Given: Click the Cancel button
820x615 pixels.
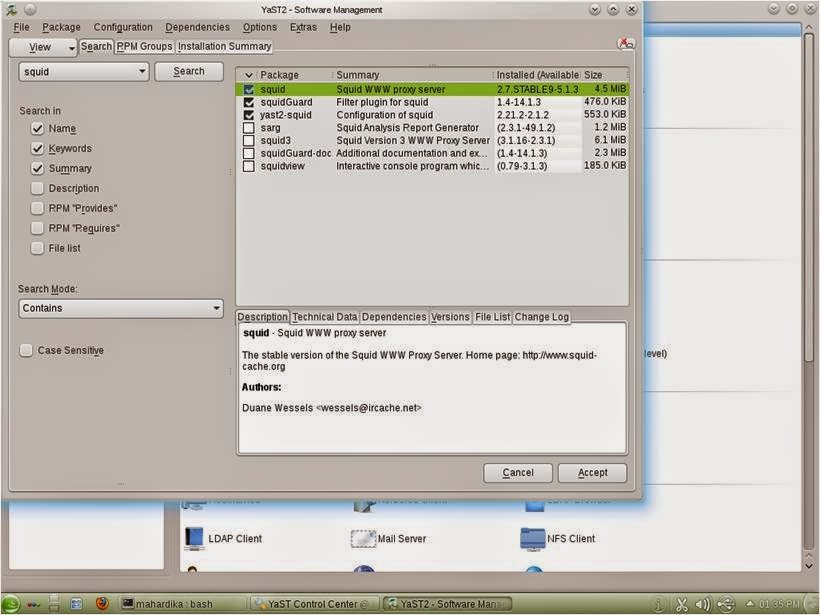Looking at the screenshot, I should tap(518, 473).
